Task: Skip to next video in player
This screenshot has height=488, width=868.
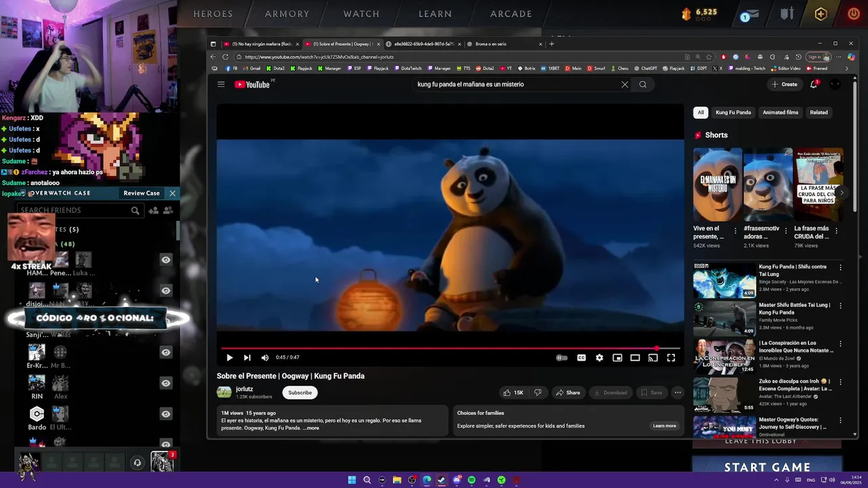Action: pyautogui.click(x=247, y=357)
